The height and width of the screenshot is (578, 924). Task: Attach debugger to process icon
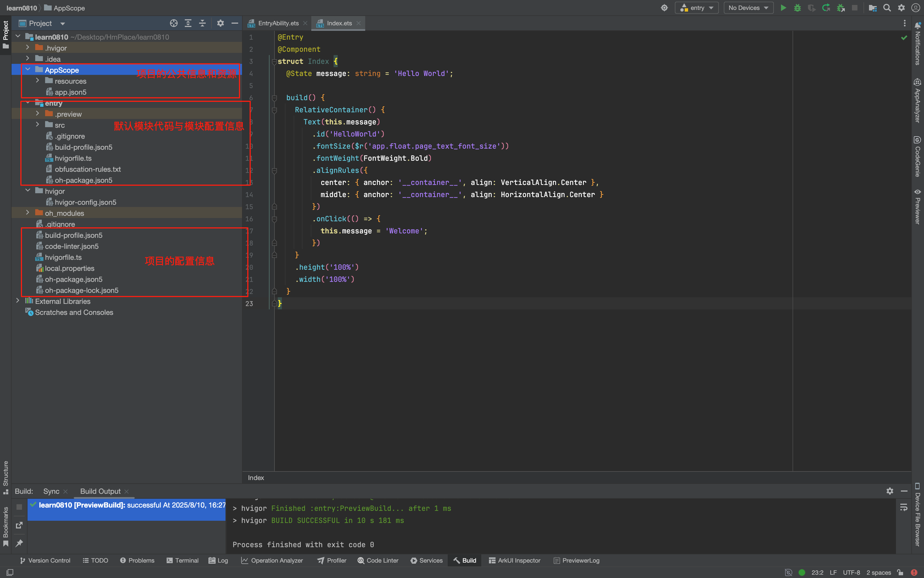(840, 8)
